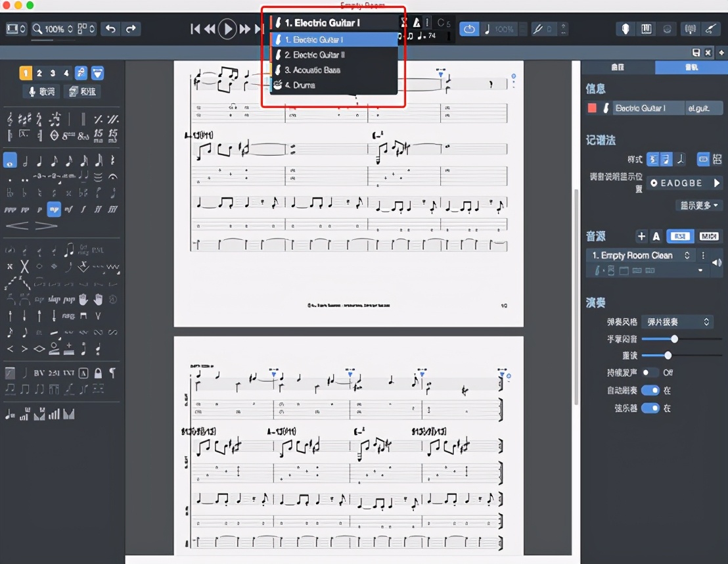728x564 pixels.
Task: Click the red track color swatch
Action: tap(592, 108)
